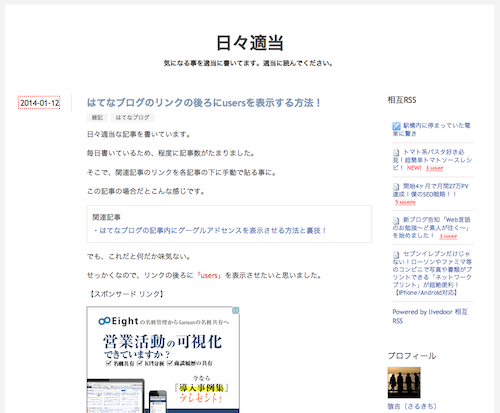Click page icon beside 新ブログ告知 entry
The width and height of the screenshot is (500, 413).
click(x=396, y=220)
